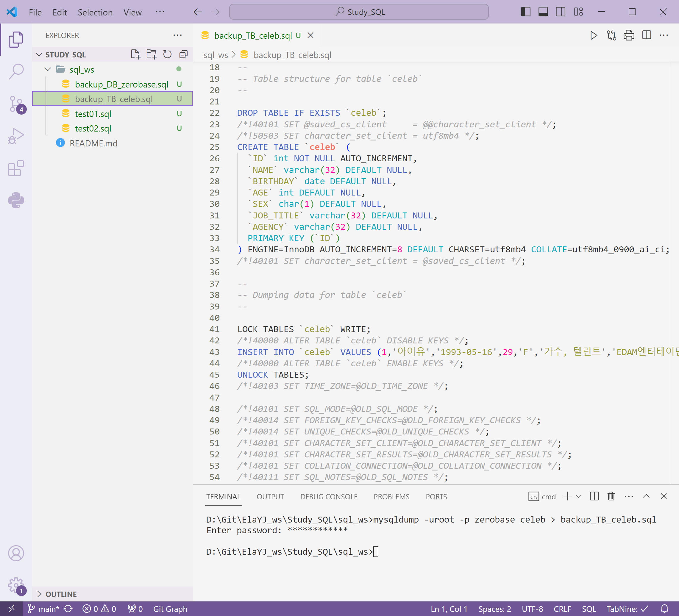Open the new terminal launch profile dropdown
The height and width of the screenshot is (616, 679).
coord(579,496)
